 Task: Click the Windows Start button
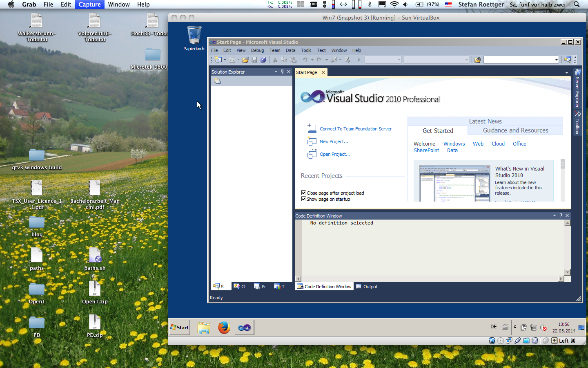[180, 328]
